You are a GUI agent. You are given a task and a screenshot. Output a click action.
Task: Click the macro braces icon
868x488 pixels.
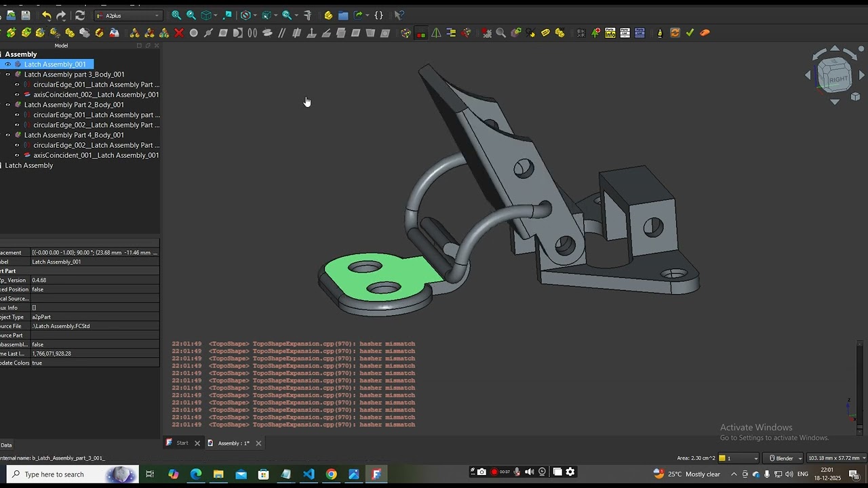379,15
